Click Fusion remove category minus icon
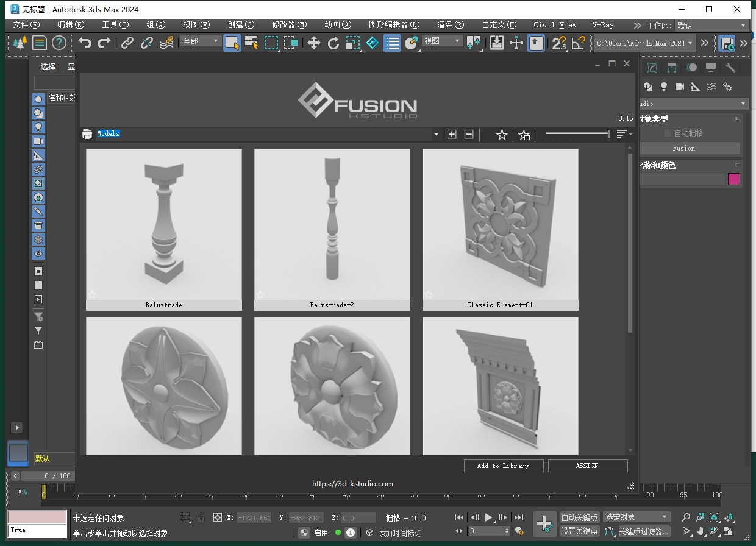The height and width of the screenshot is (546, 756). (469, 134)
